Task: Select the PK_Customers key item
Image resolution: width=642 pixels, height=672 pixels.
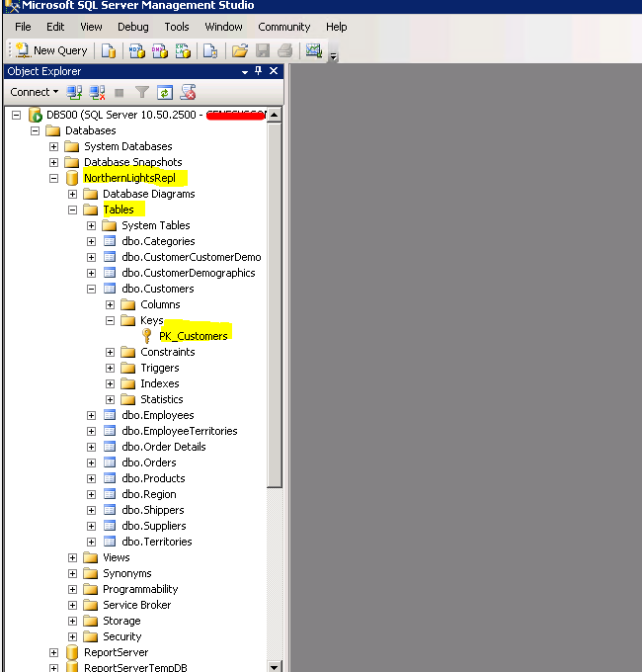Action: pyautogui.click(x=193, y=336)
